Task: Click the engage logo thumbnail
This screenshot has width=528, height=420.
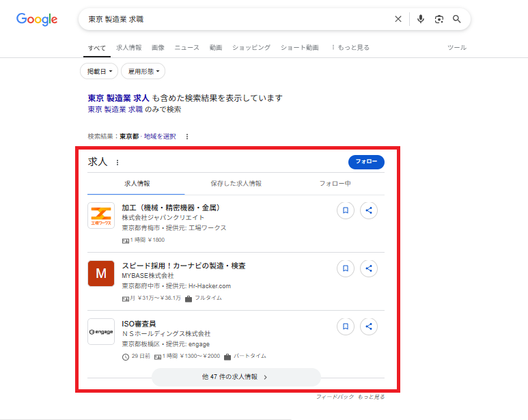Action: tap(101, 331)
